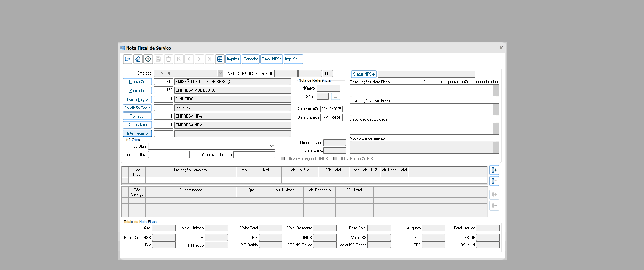Go to the previous record arrow
This screenshot has width=644, height=270.
point(189,59)
